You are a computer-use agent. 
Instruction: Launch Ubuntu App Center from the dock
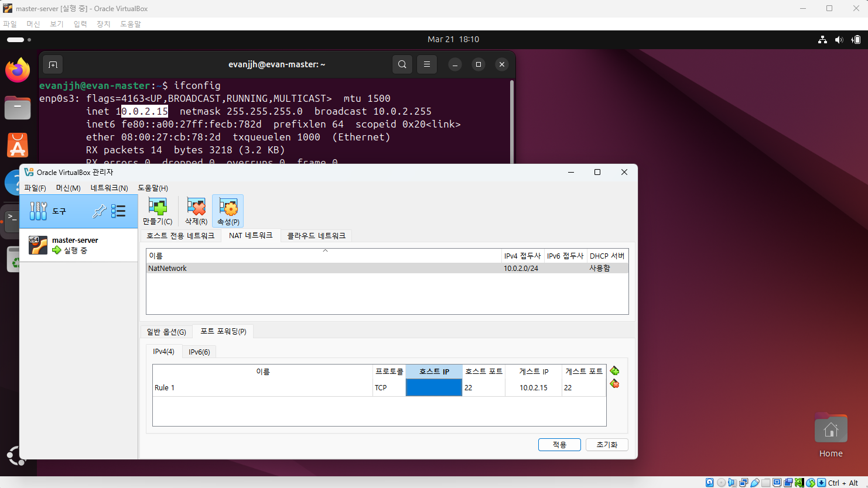click(x=18, y=145)
